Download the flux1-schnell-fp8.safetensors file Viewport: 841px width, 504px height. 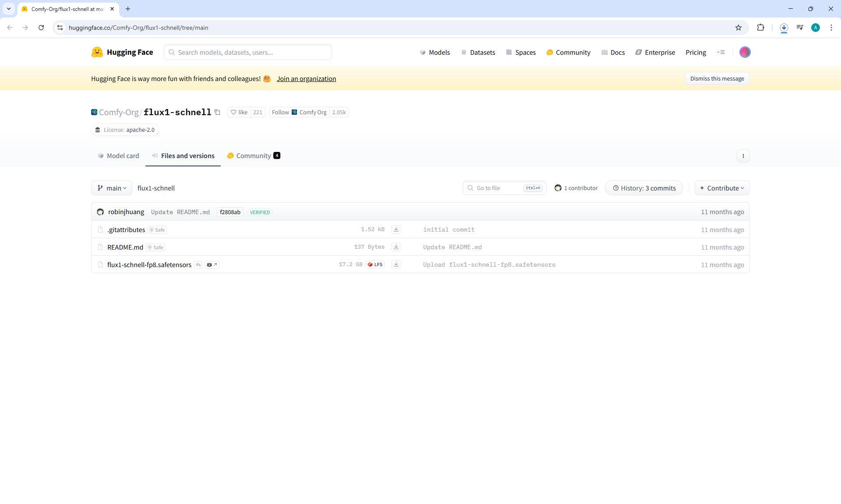click(396, 264)
